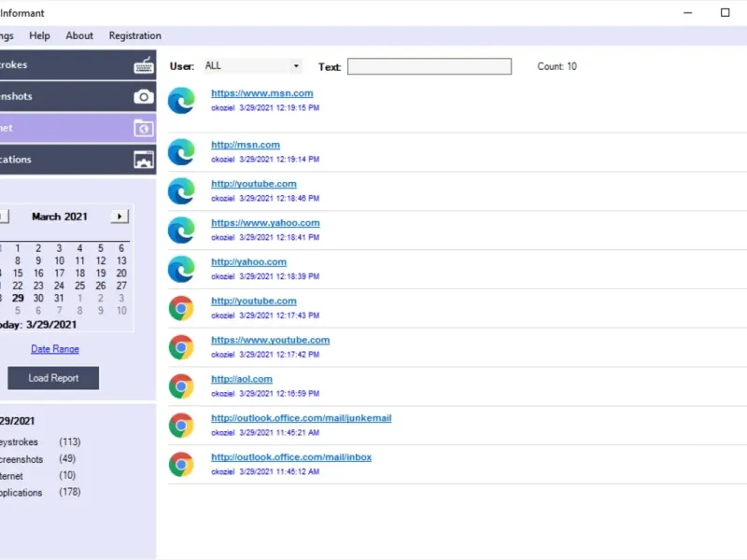This screenshot has width=747, height=560.
Task: Select the Internet panel icon
Action: (144, 128)
